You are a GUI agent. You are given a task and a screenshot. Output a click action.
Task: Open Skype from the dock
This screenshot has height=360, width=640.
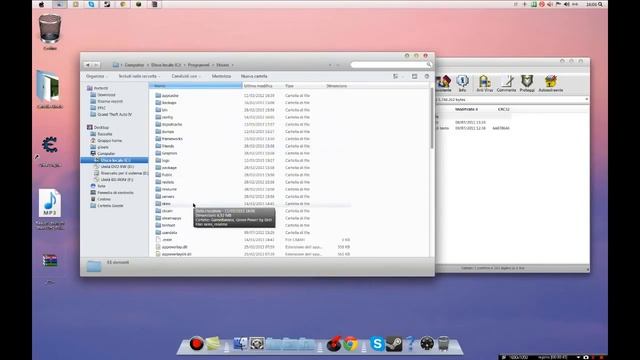pos(377,344)
